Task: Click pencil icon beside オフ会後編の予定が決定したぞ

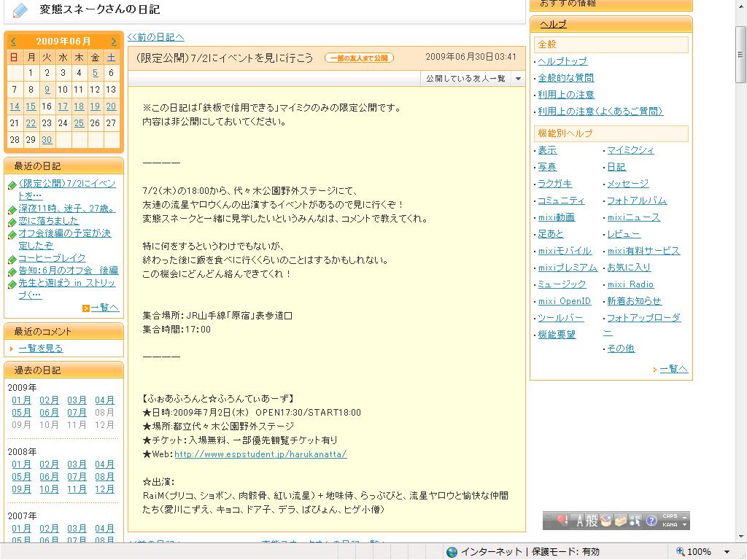Action: (12, 235)
